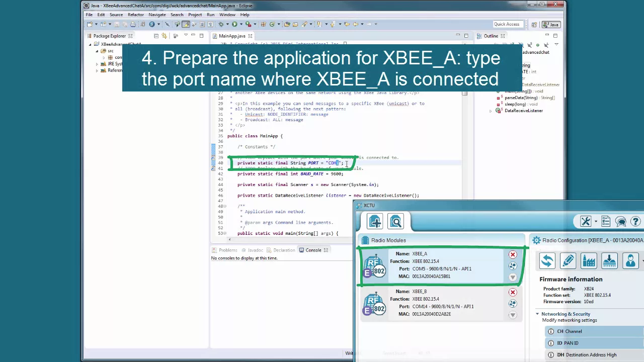Open the File menu in Eclipse
644x362 pixels.
pyautogui.click(x=89, y=15)
